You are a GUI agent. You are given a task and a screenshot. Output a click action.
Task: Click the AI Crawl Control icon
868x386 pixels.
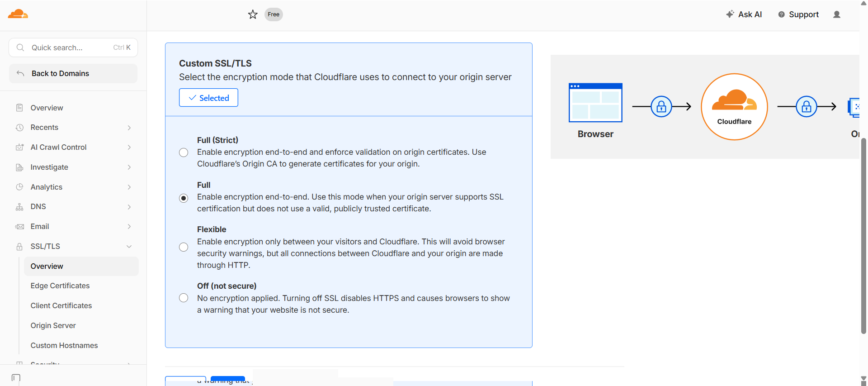pos(19,147)
